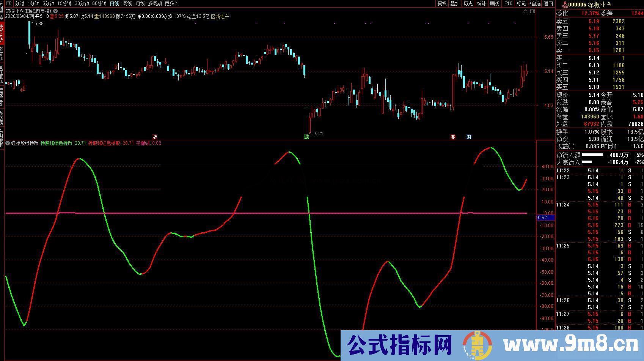Open F10 company fundamental information
Viewport: 644px width, 361px height.
pos(508,3)
